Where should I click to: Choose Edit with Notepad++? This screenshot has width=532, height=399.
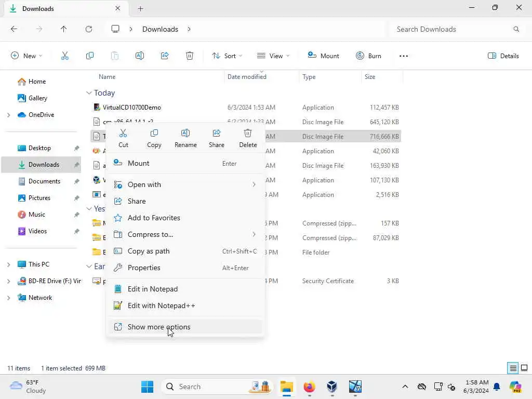click(185, 305)
